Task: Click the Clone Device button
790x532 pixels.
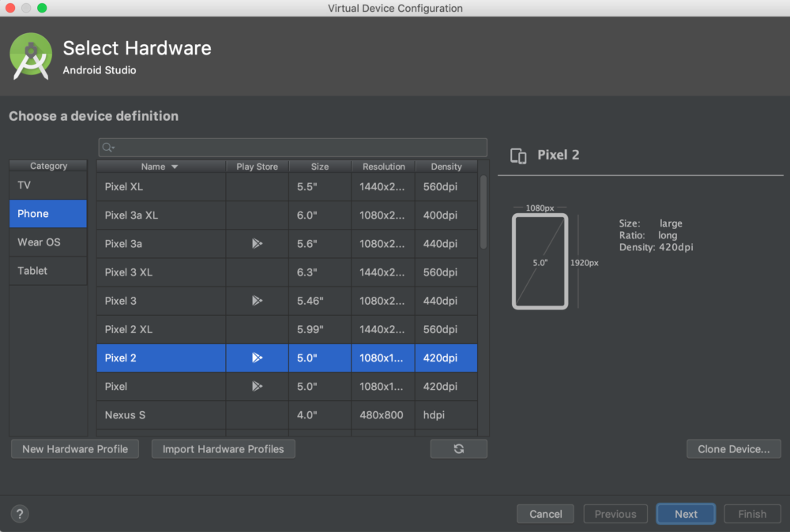Action: click(734, 449)
